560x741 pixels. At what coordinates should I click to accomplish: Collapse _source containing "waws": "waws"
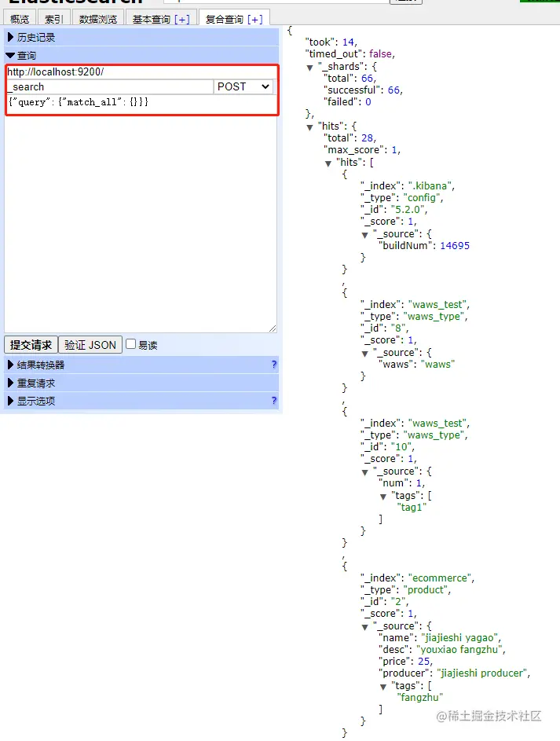coord(365,354)
